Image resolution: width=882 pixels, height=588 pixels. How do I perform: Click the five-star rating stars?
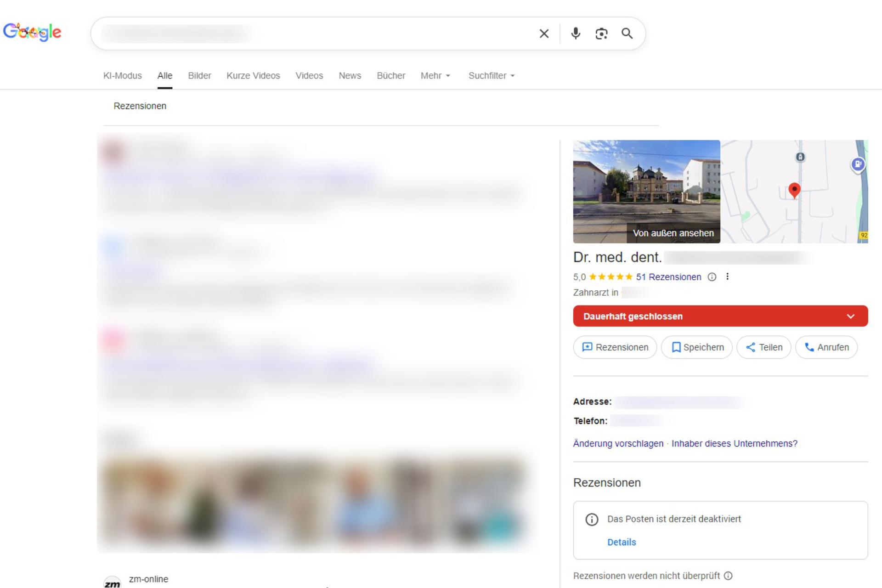point(611,277)
